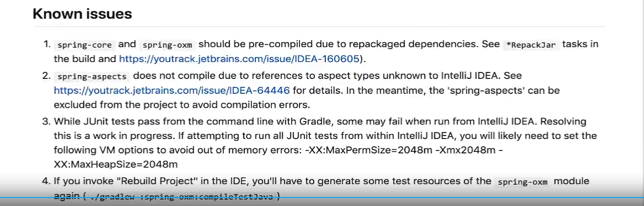This screenshot has height=206, width=644.
Task: Click the -XX:MaxPermSize=2048m option text
Action: pyautogui.click(x=369, y=150)
